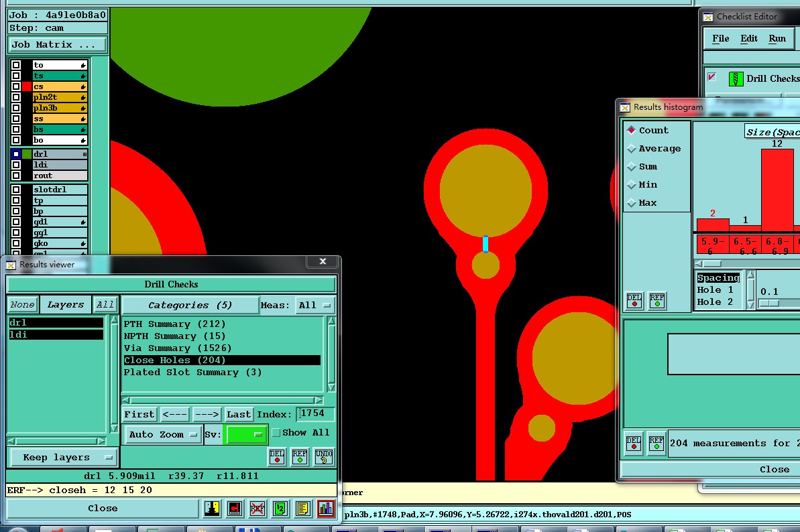Click the grid marker on the drl layer
The image size is (800, 532).
[84, 154]
